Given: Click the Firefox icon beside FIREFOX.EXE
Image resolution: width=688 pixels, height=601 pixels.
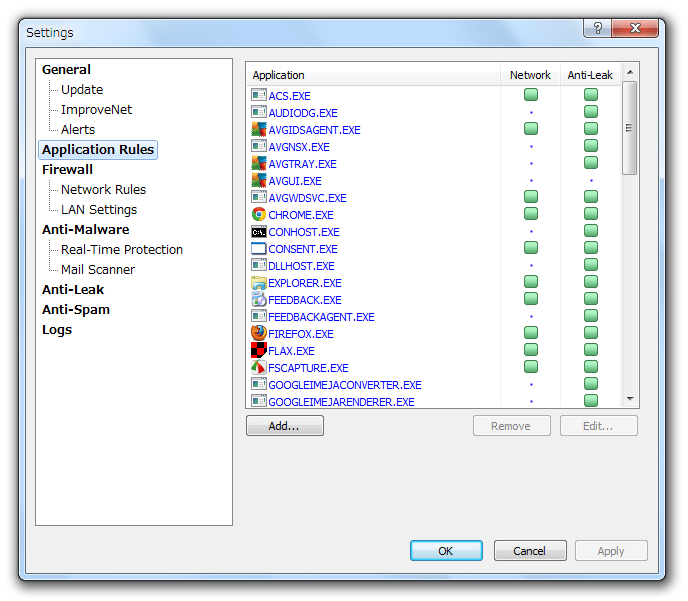Looking at the screenshot, I should [258, 333].
